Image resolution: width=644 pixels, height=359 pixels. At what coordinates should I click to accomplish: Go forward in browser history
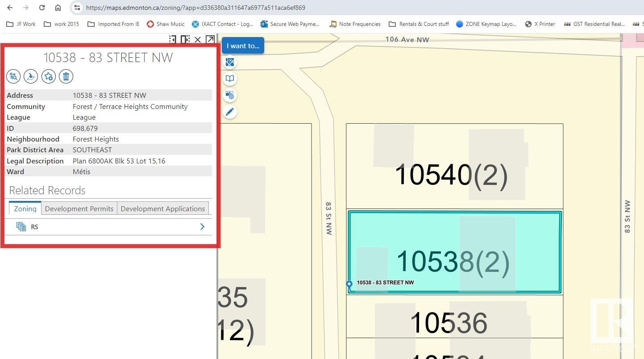(26, 8)
